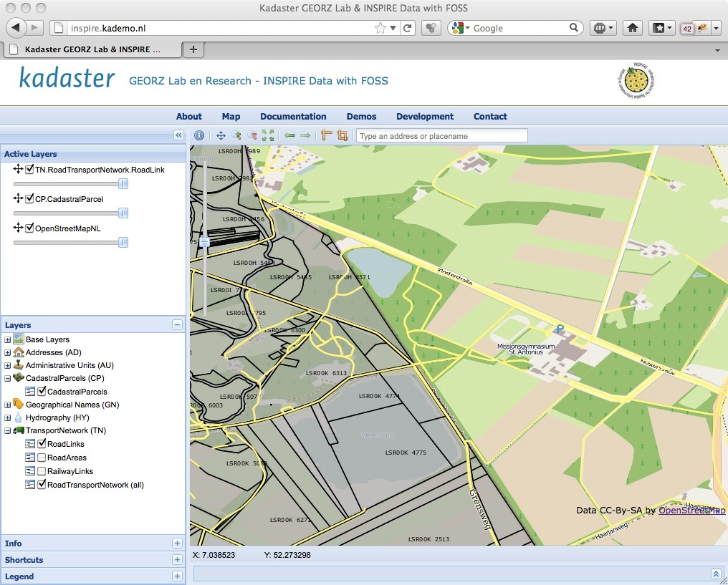
Task: Click the INSPIRE pineapple logo
Action: tap(636, 81)
